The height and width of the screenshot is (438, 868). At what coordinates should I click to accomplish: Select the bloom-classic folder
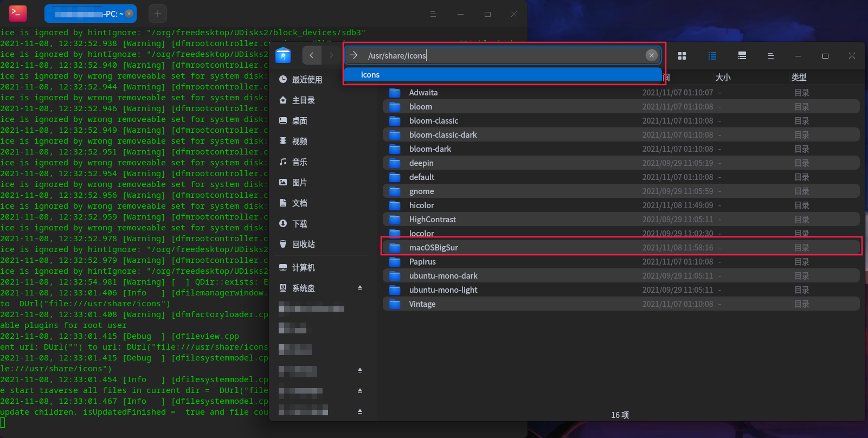coord(621,121)
